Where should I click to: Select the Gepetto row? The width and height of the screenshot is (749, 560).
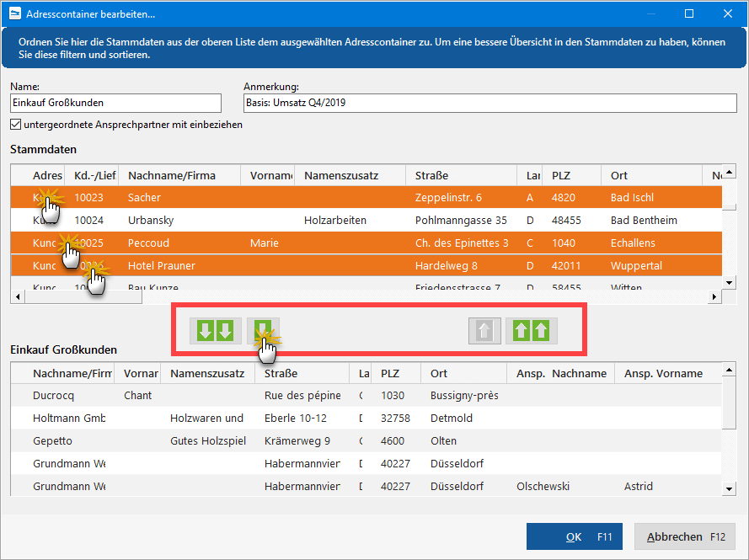pos(366,440)
